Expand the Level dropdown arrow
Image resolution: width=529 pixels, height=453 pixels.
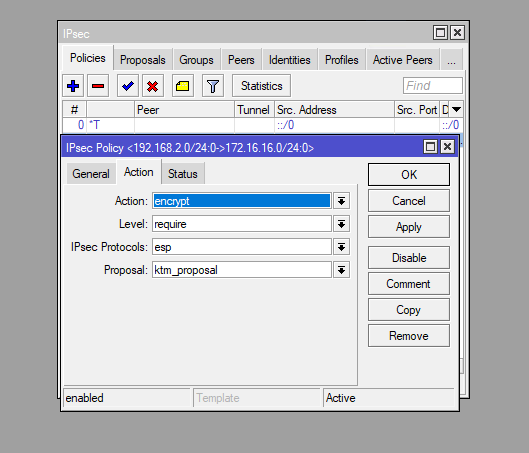click(341, 224)
